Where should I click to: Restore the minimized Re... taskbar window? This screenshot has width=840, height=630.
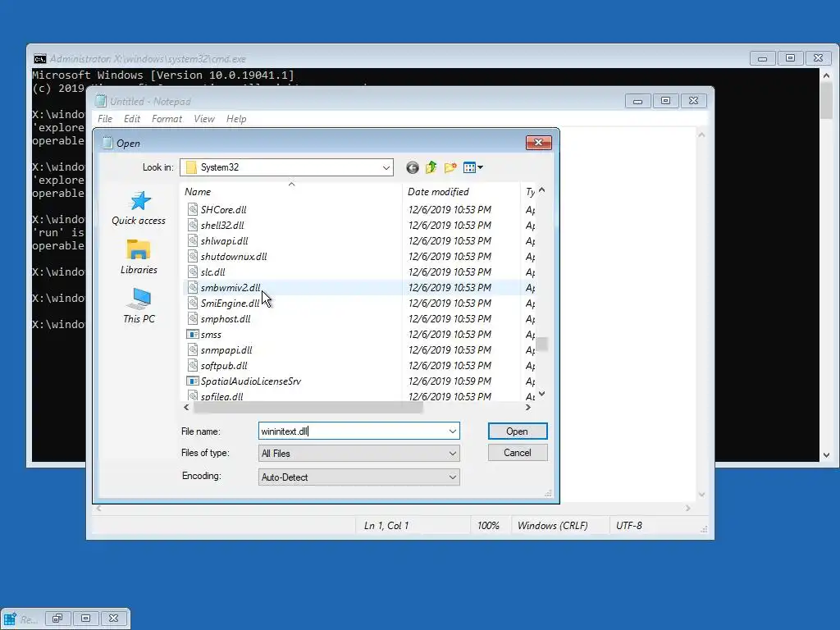(57, 619)
